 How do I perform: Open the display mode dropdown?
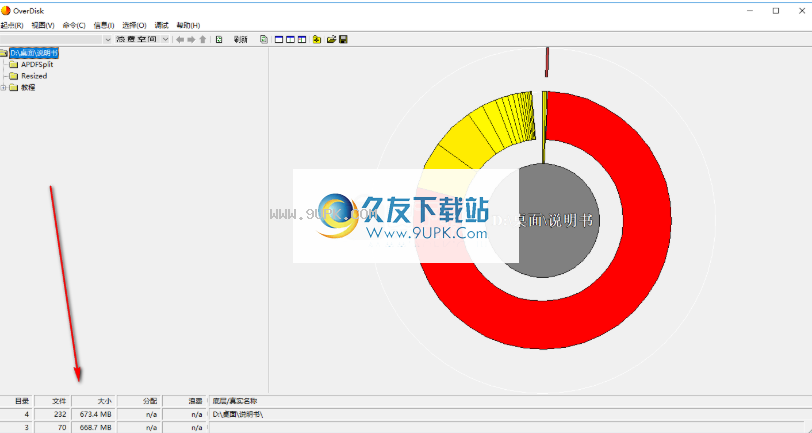coord(165,39)
